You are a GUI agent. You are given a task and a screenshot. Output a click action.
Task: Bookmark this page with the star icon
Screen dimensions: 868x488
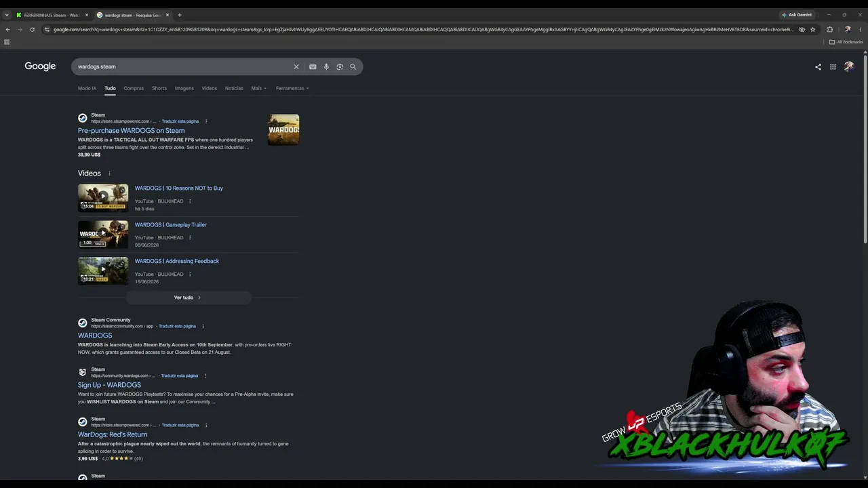point(812,29)
